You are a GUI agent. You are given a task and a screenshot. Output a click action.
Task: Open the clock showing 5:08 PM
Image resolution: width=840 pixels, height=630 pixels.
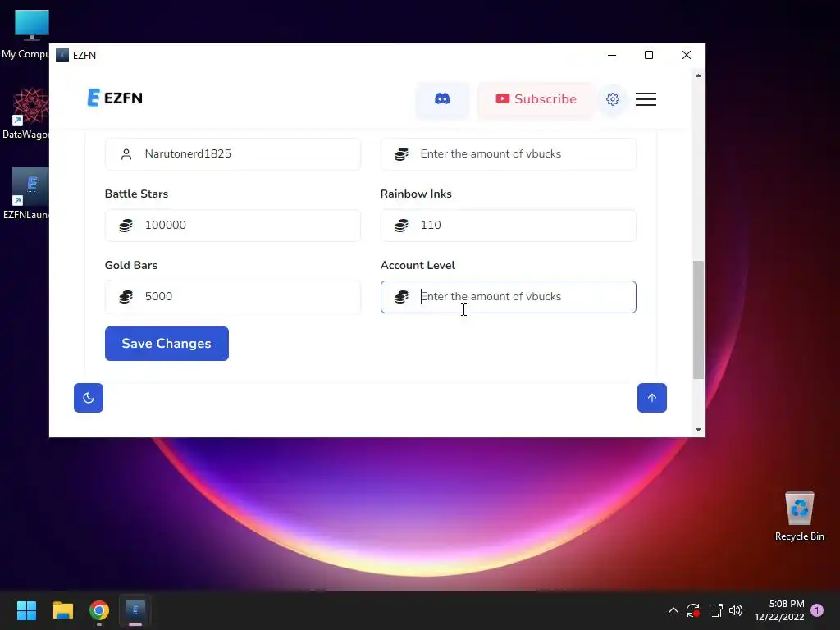point(779,610)
